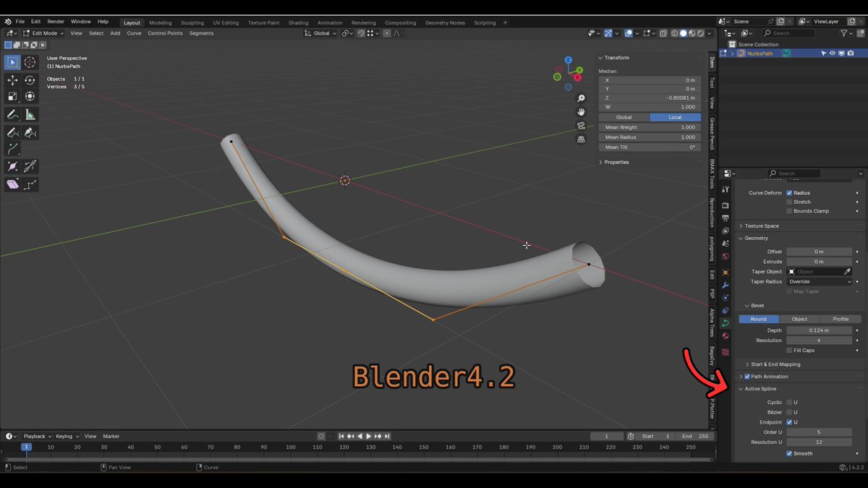
Task: Disable the Endpoint U checkbox
Action: click(789, 422)
